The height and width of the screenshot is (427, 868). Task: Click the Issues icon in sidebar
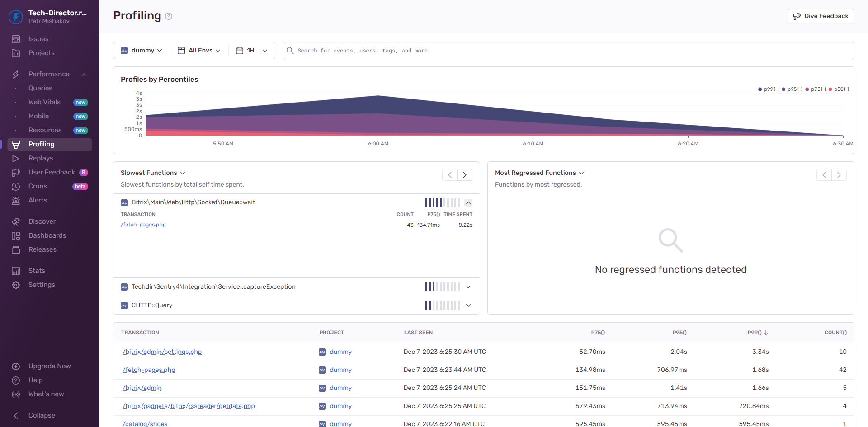pos(16,39)
